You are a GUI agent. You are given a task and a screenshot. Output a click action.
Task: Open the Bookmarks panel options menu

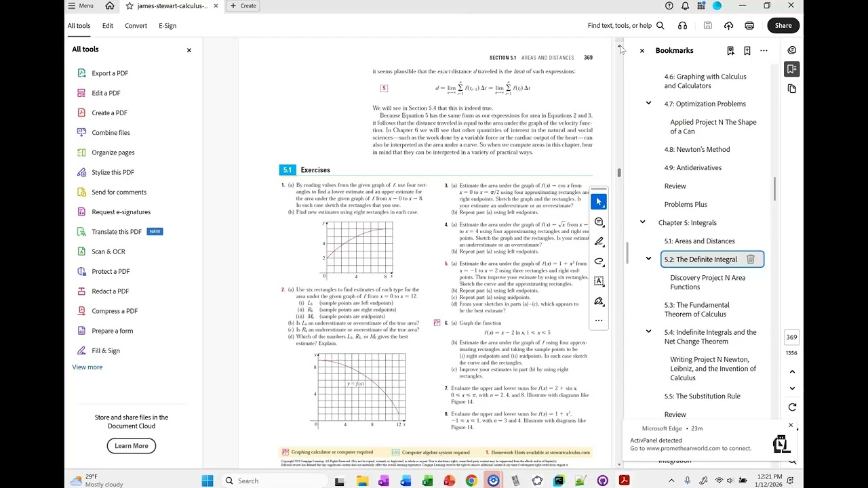764,51
